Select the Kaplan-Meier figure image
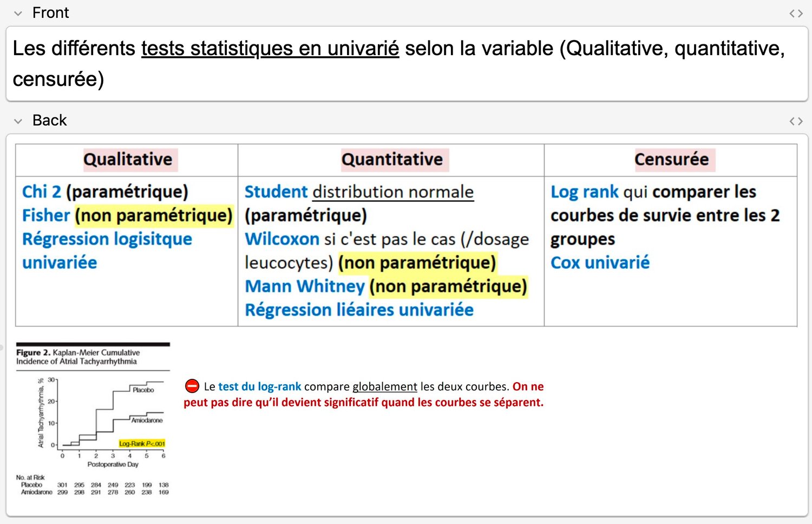The height and width of the screenshot is (524, 812). 93,420
